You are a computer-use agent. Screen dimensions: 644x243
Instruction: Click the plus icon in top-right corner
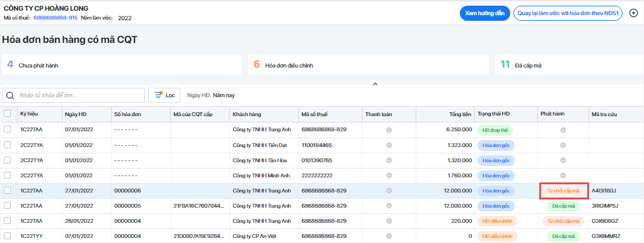pyautogui.click(x=633, y=13)
